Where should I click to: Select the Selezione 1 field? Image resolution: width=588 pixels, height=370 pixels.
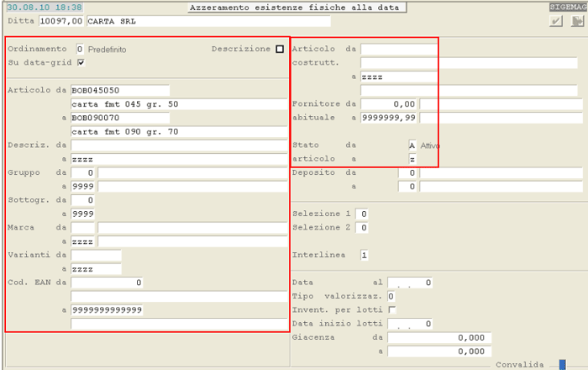click(362, 214)
